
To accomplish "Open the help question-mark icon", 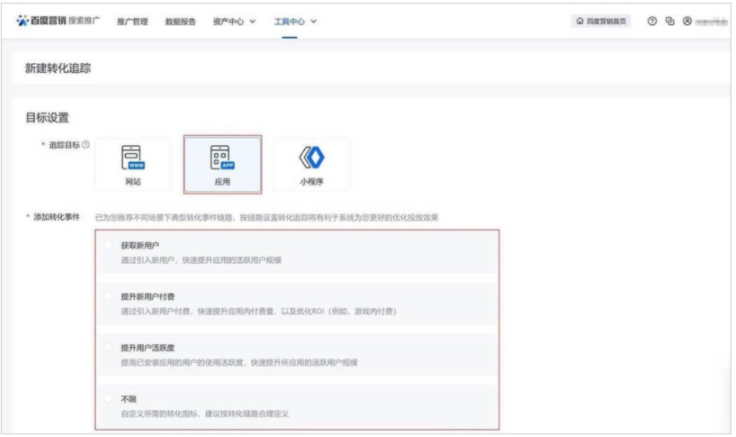I will tap(652, 21).
